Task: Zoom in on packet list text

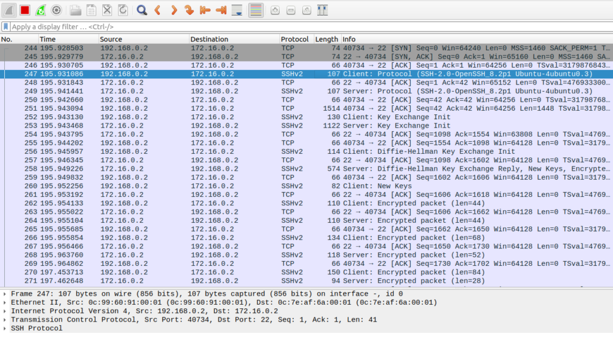Action: coord(275,10)
